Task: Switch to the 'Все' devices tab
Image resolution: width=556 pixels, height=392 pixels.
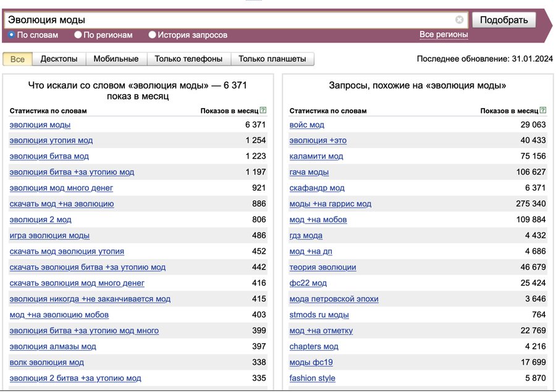Action: coord(18,59)
